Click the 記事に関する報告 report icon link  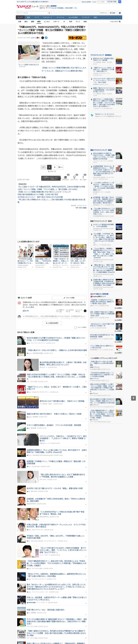pos(24,179)
